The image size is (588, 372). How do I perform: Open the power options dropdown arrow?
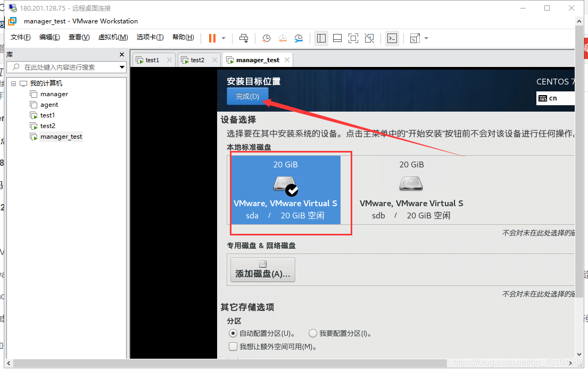(223, 38)
